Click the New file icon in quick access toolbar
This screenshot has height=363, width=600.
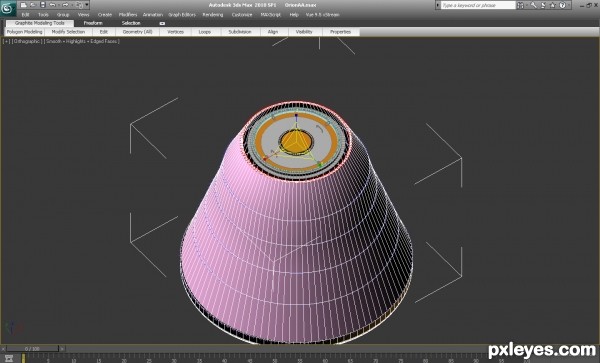pos(23,5)
